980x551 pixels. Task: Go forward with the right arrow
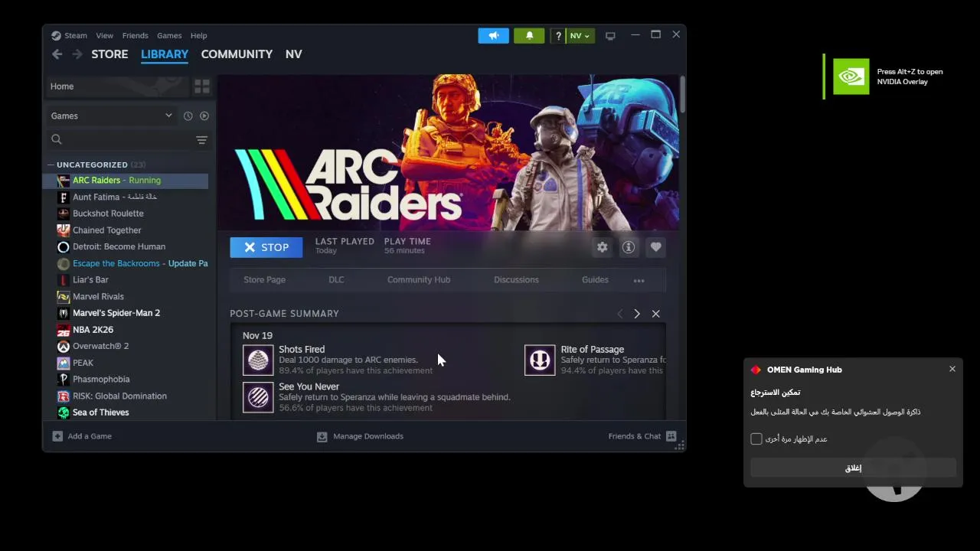77,54
